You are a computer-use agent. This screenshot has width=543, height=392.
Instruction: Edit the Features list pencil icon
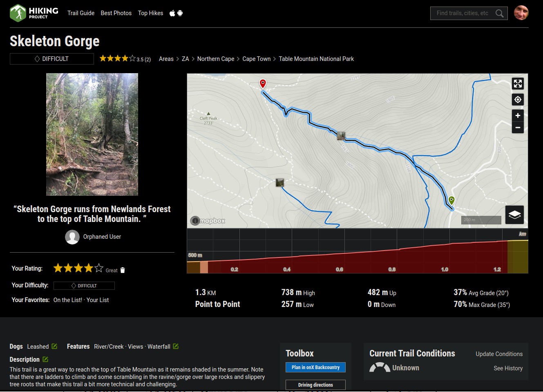point(176,346)
